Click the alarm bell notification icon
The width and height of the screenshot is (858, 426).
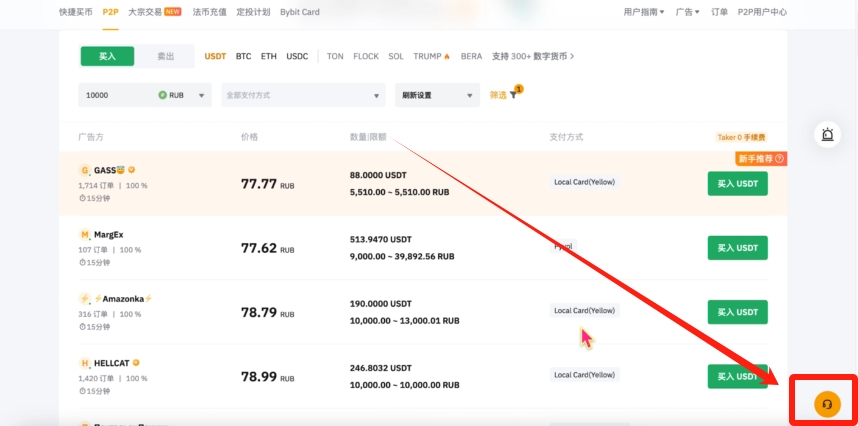827,134
